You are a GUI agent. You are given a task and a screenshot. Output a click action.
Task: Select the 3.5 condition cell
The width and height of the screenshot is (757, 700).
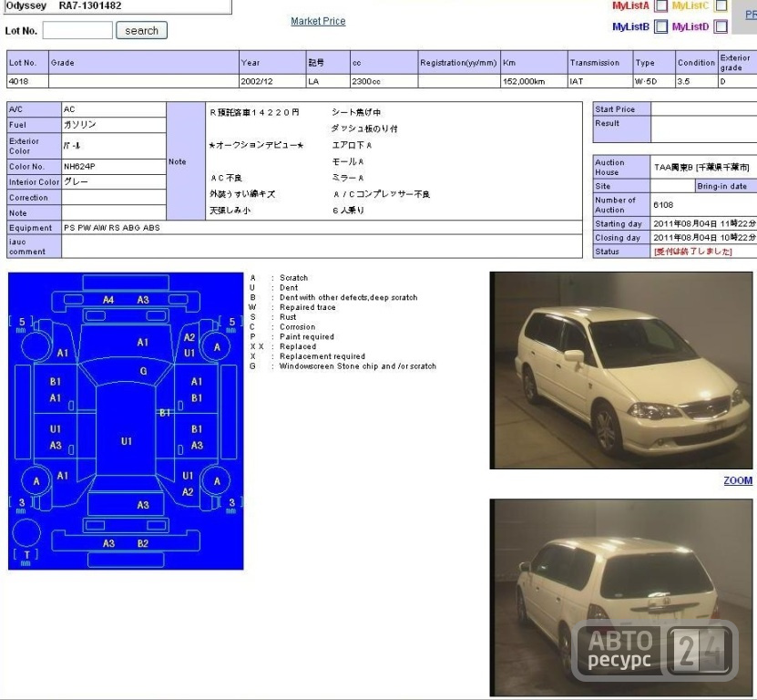point(696,81)
